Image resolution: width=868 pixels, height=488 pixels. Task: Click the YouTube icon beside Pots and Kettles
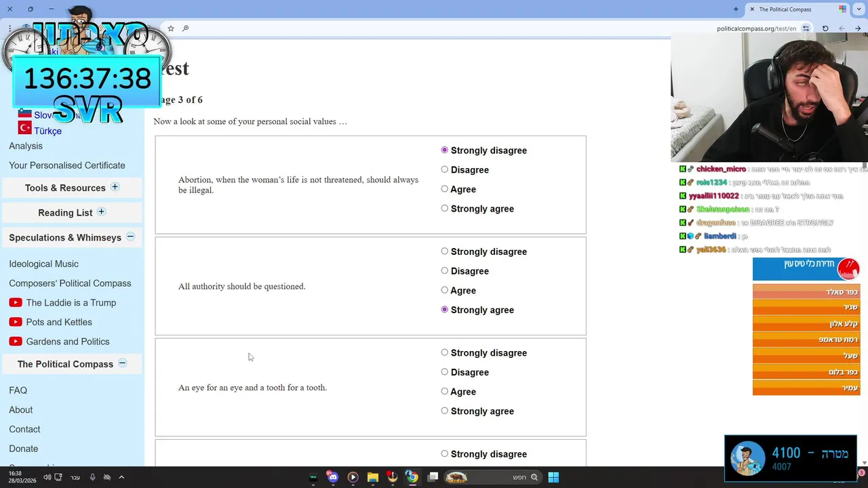16,322
